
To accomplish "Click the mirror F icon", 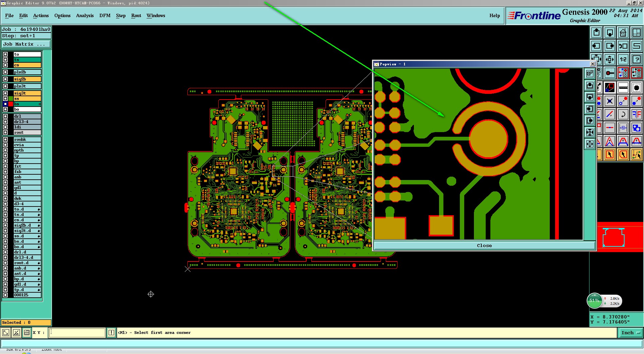I will click(x=637, y=114).
